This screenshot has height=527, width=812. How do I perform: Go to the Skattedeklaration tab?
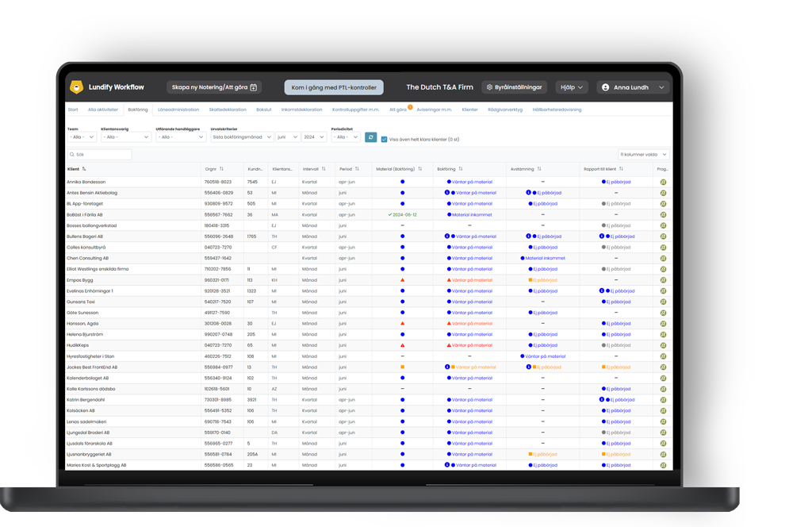pyautogui.click(x=228, y=110)
